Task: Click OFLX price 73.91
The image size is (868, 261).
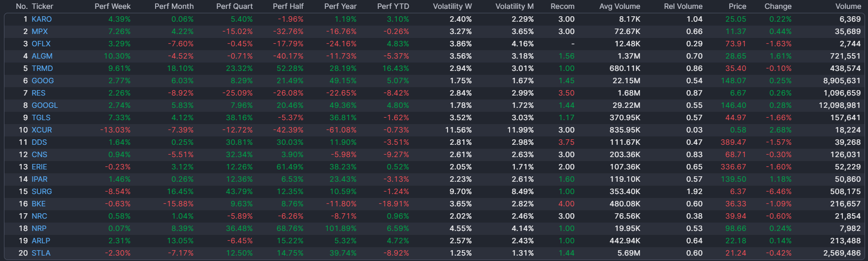Action: [736, 44]
